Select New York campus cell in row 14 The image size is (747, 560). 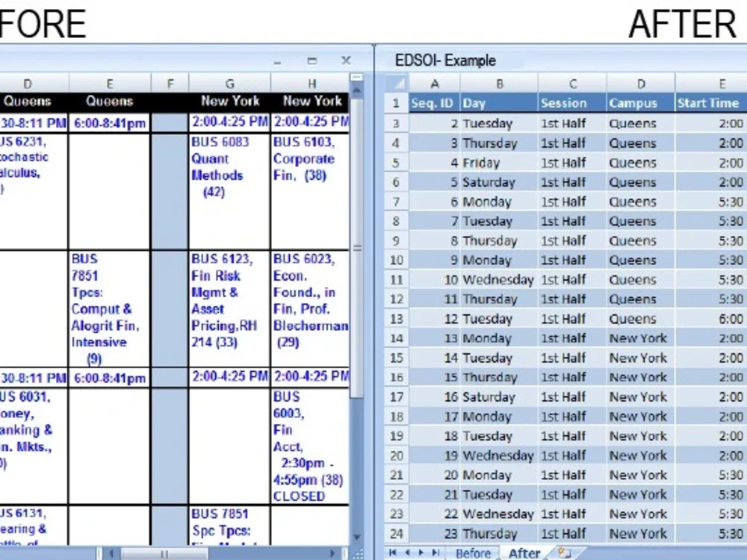[641, 338]
